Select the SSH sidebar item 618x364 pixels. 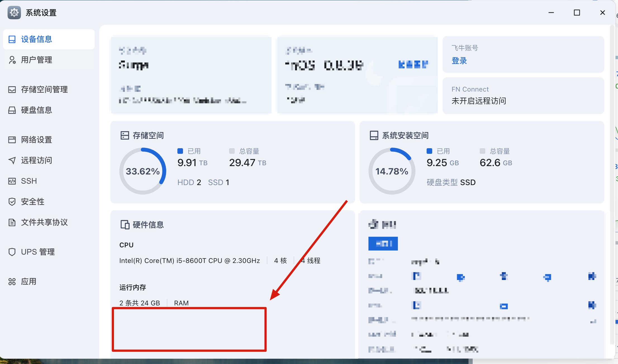pyautogui.click(x=49, y=181)
